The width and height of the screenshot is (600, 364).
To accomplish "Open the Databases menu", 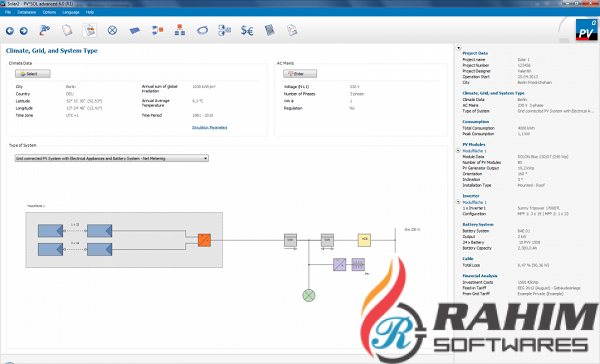I will (x=26, y=12).
